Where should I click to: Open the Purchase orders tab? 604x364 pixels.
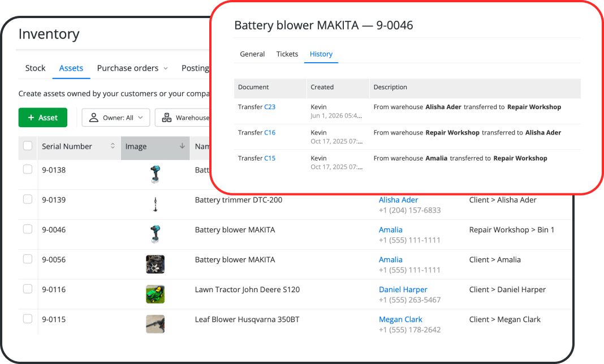(x=128, y=68)
